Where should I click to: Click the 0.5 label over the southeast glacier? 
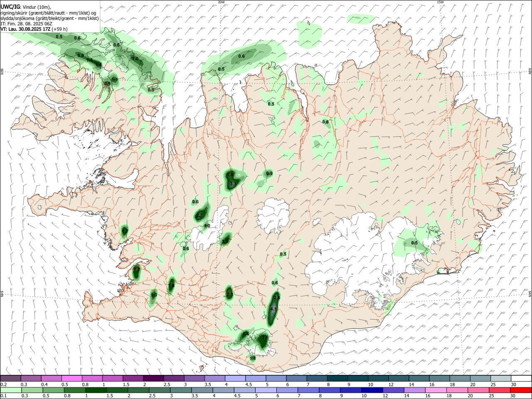414,243
